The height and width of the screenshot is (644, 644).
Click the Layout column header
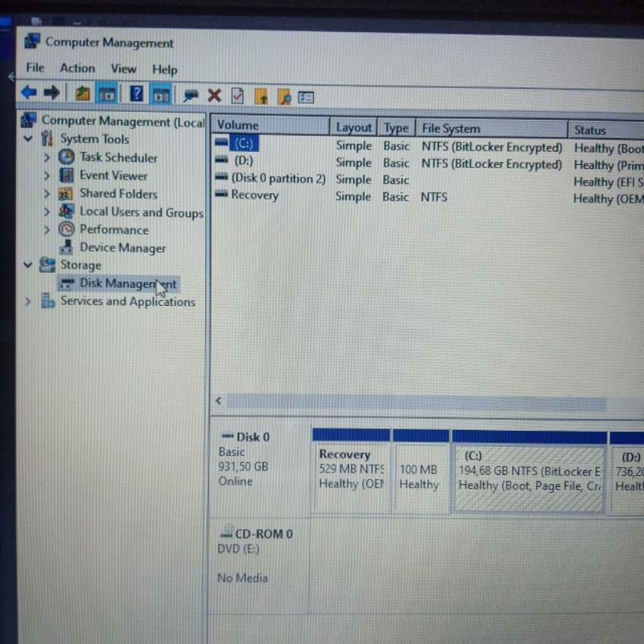(353, 127)
